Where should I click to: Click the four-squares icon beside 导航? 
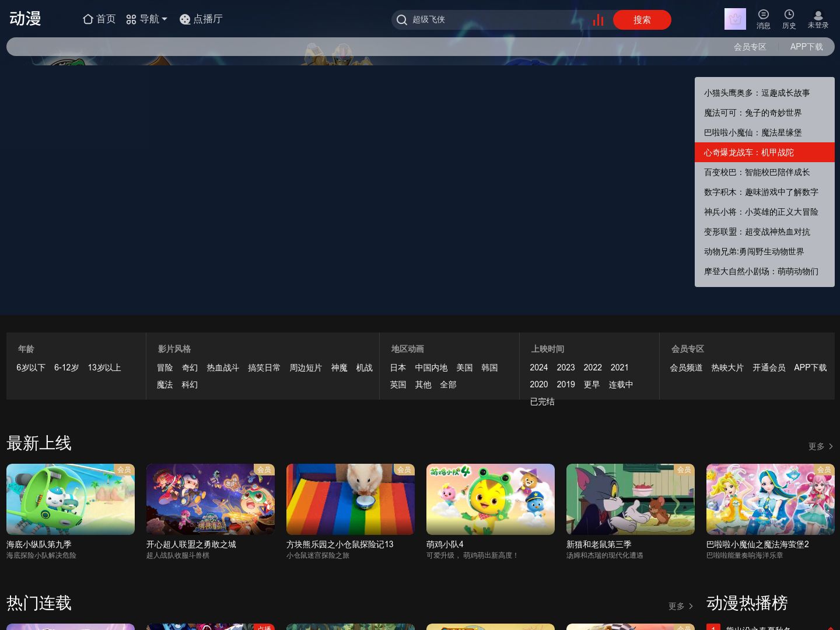(131, 20)
